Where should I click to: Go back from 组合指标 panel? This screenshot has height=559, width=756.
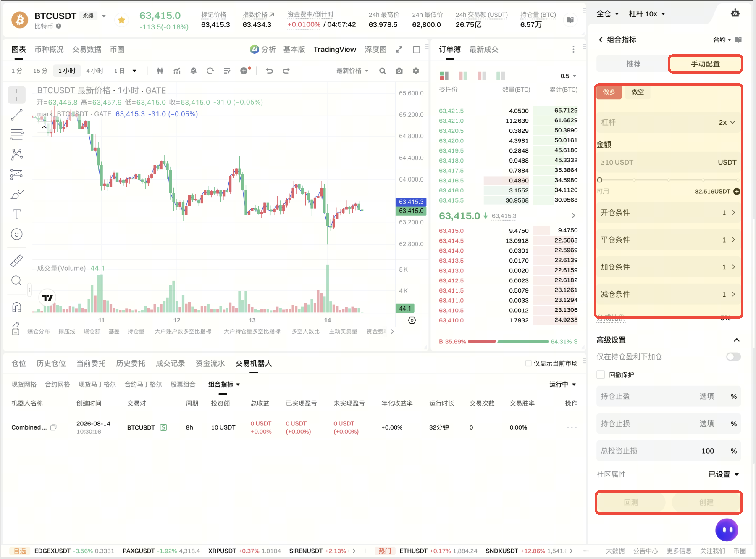[601, 40]
